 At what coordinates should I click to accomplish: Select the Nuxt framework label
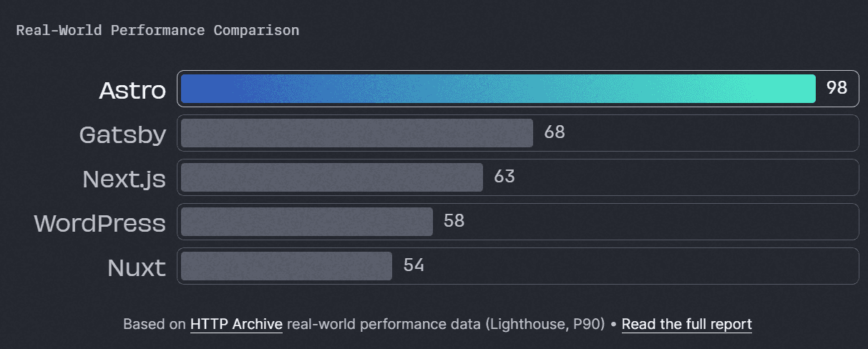click(137, 267)
